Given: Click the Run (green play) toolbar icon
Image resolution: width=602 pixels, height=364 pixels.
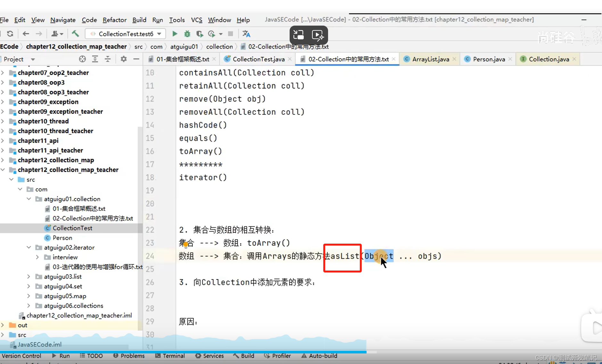Looking at the screenshot, I should [175, 34].
